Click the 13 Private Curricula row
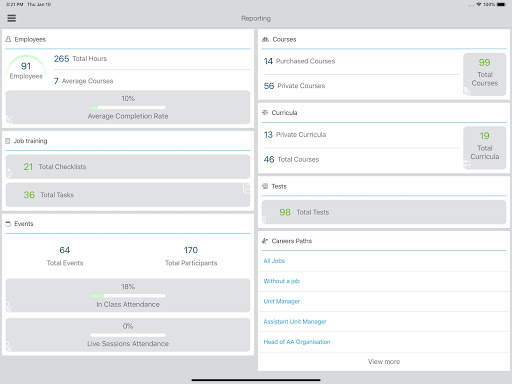 coord(361,135)
